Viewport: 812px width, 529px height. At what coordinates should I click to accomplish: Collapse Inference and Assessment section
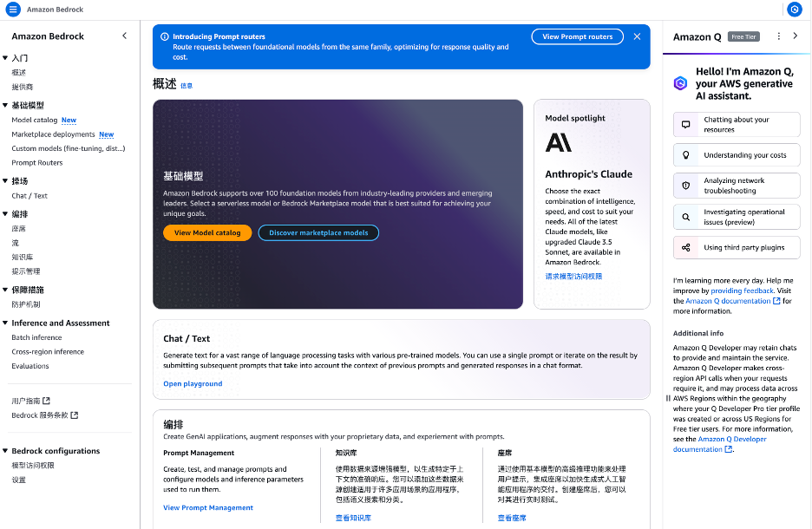(5, 323)
